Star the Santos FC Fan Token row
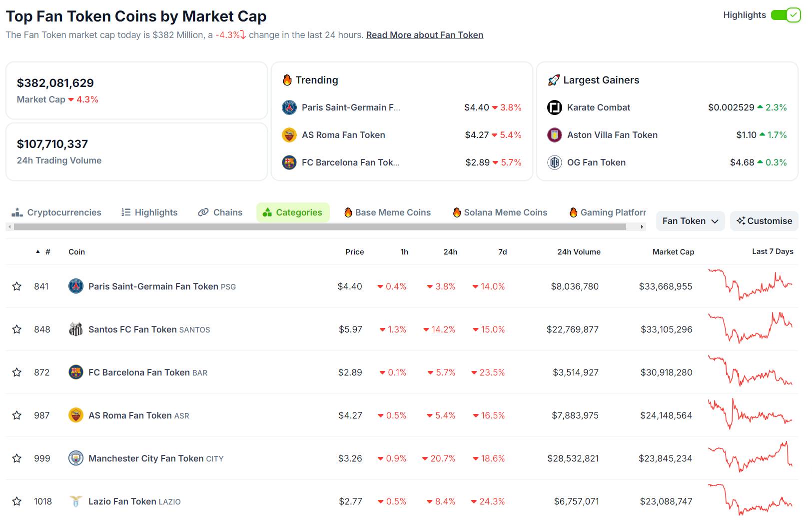Screen dimensions: 812x520 click(17, 329)
